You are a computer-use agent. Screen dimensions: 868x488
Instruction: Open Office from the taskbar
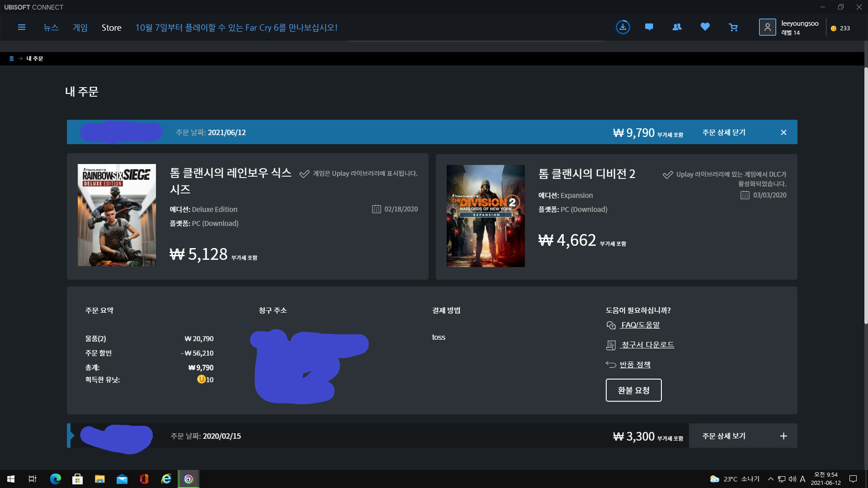click(x=144, y=479)
